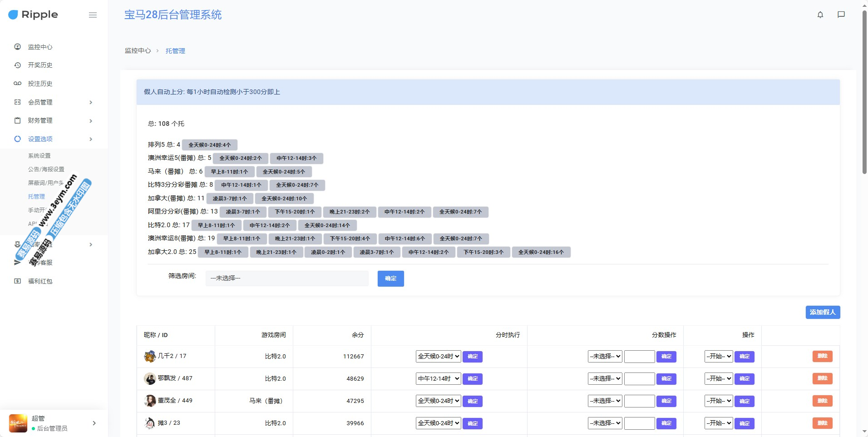Click the 福利红包 sidebar icon
The image size is (868, 437).
[18, 281]
